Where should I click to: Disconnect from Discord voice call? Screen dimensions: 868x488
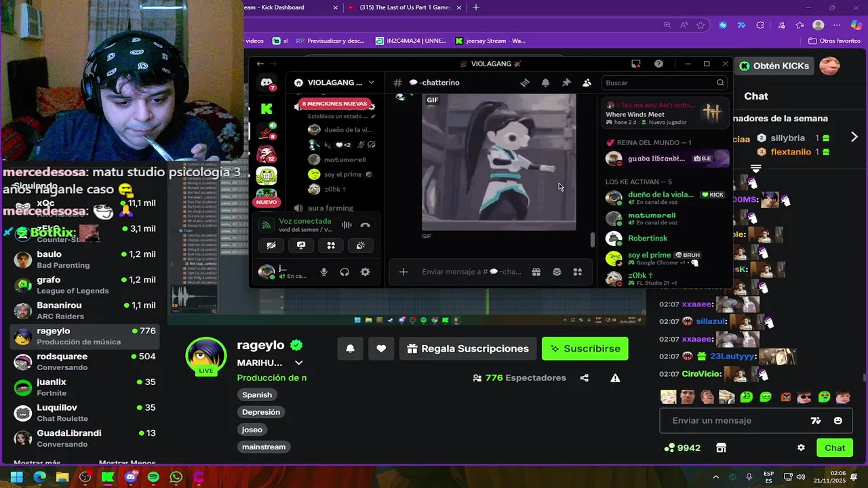pos(365,225)
